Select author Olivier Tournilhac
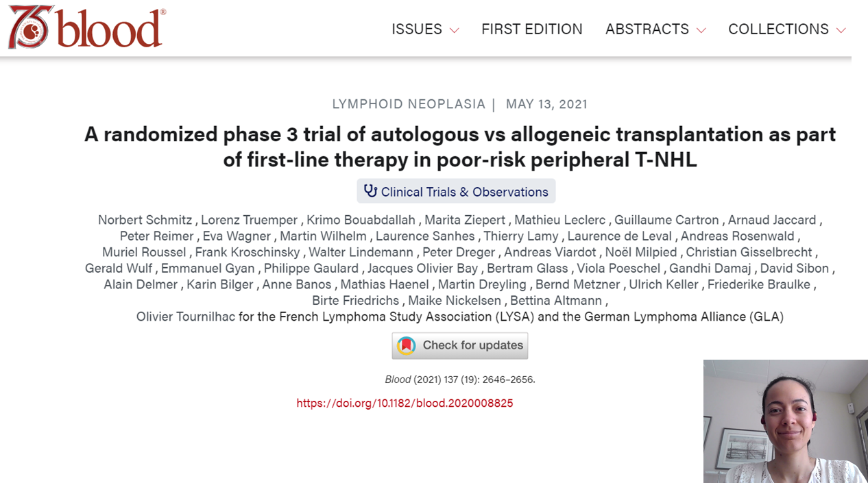 coord(185,317)
